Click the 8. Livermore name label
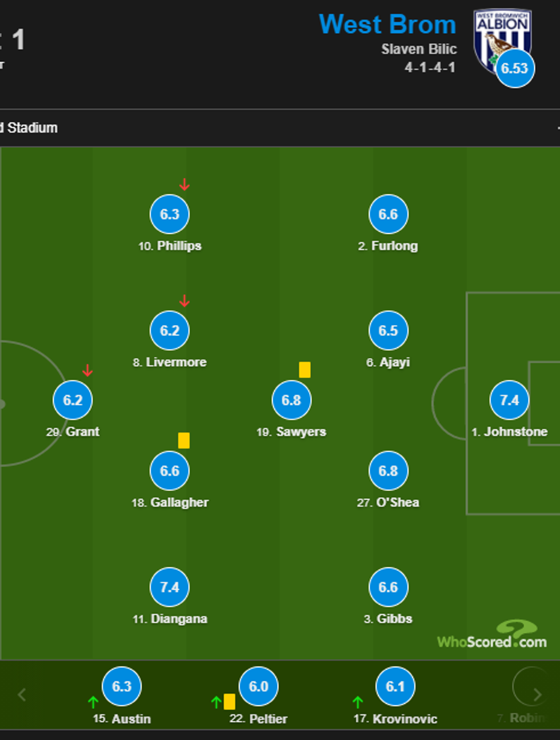 click(170, 362)
